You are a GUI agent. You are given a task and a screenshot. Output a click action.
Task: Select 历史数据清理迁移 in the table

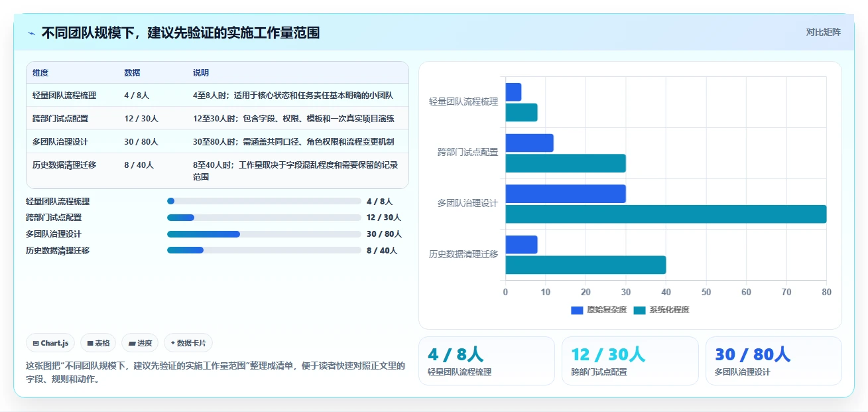[x=64, y=165]
